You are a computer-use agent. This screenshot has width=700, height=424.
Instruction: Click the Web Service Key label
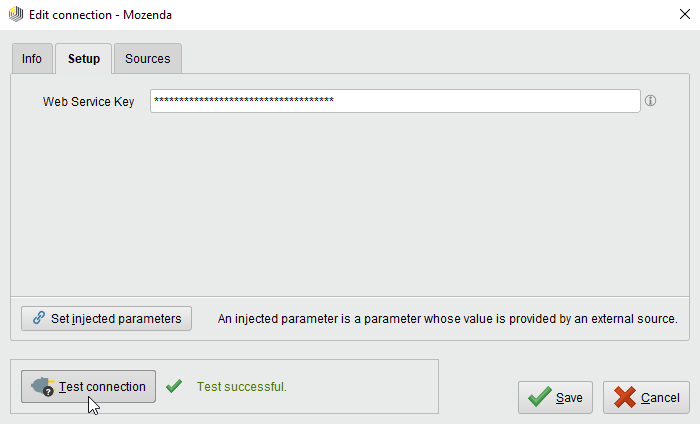click(88, 102)
